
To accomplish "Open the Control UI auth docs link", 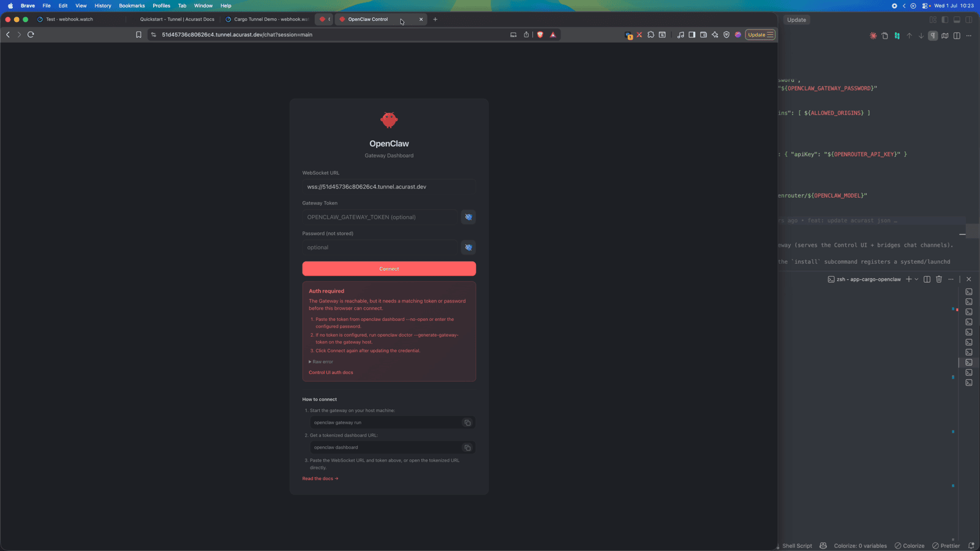I will (331, 372).
